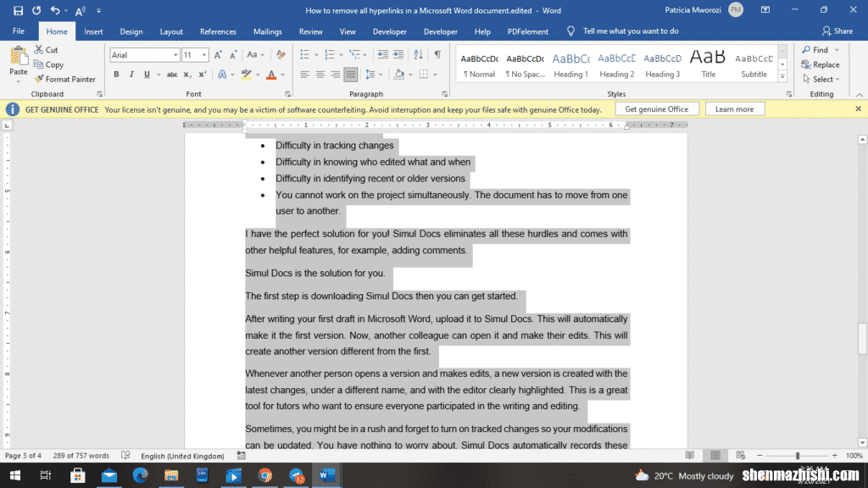Switch to Read Mode view
Screen dimensions: 868x488
pyautogui.click(x=690, y=455)
